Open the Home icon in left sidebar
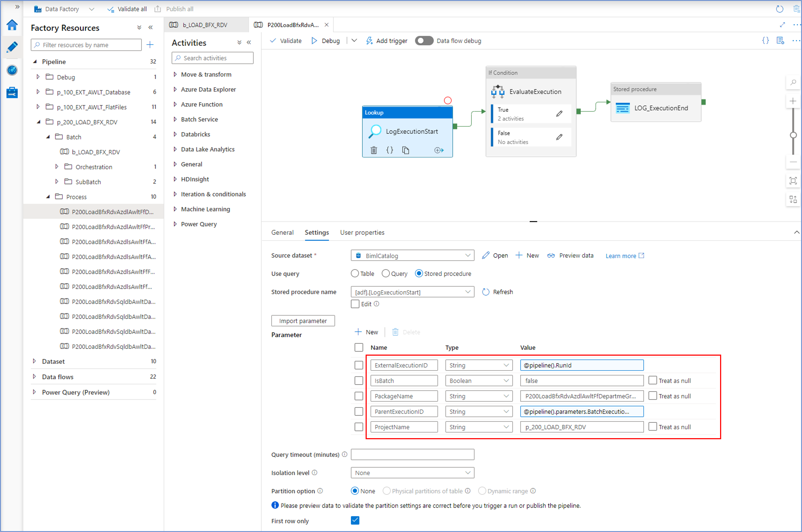 12,25
